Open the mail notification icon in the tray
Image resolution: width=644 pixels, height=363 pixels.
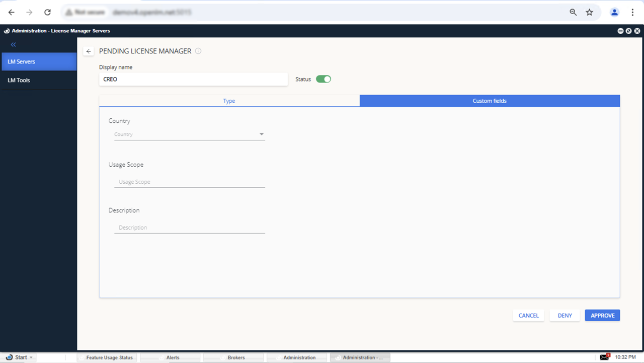pos(604,357)
